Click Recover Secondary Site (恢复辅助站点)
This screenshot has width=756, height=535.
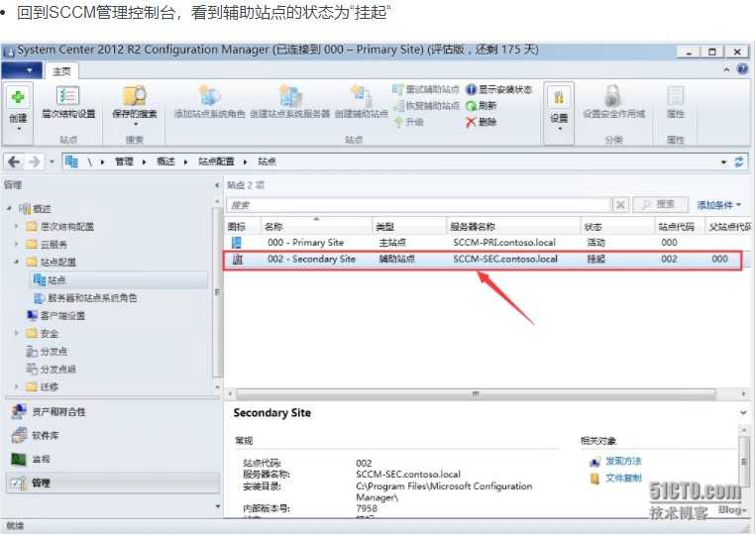[426, 106]
